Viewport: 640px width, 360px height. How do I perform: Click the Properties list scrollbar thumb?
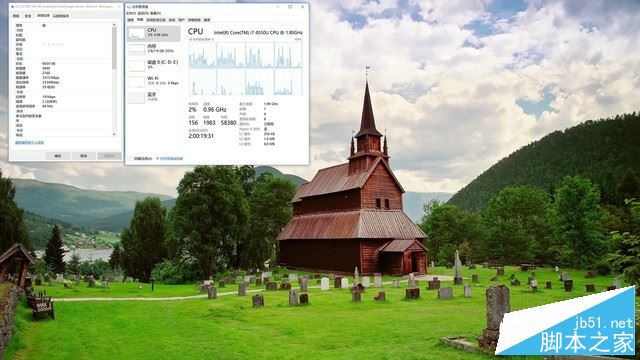(x=114, y=48)
